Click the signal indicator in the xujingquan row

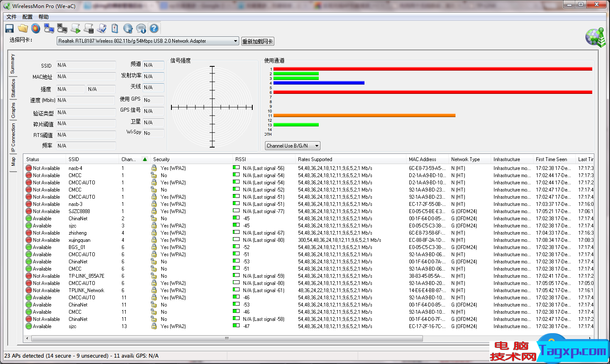pos(236,240)
